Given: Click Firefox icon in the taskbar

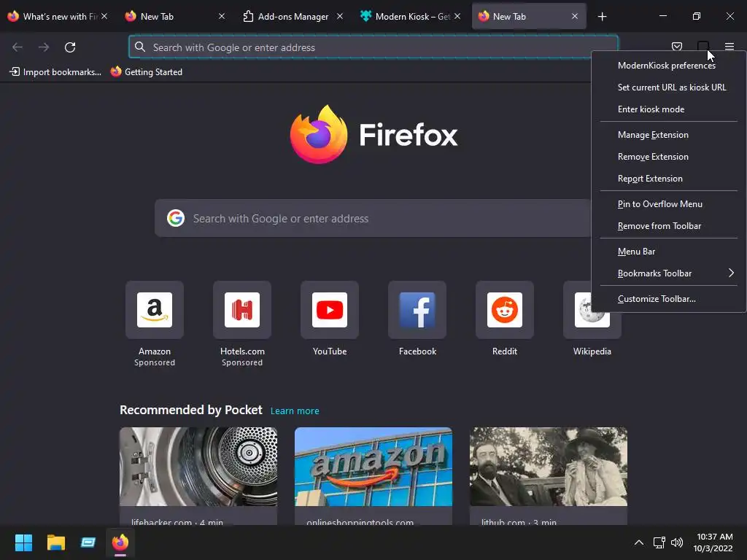Looking at the screenshot, I should click(x=120, y=542).
